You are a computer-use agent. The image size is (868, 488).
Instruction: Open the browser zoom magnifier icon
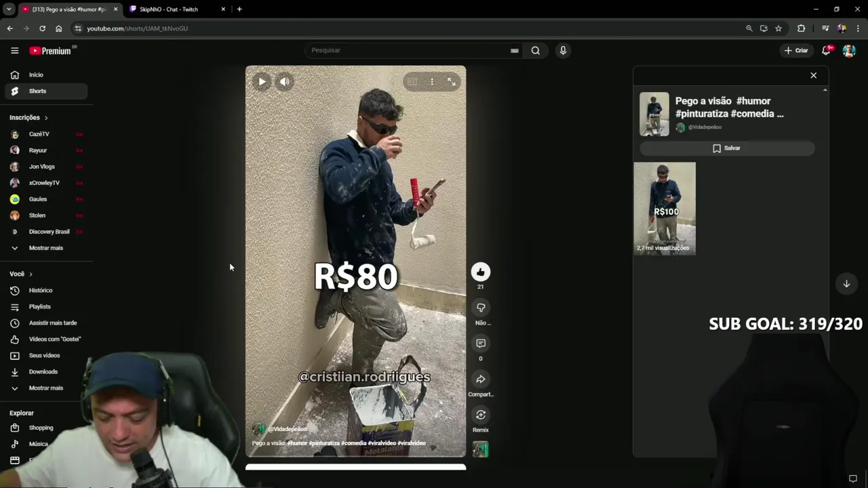[749, 28]
